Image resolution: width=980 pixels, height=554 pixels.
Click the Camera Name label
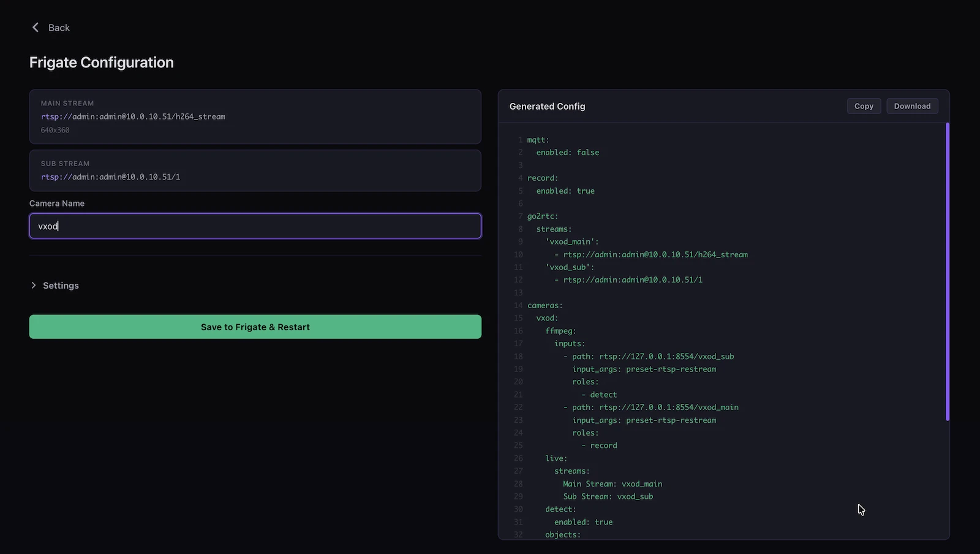(57, 203)
